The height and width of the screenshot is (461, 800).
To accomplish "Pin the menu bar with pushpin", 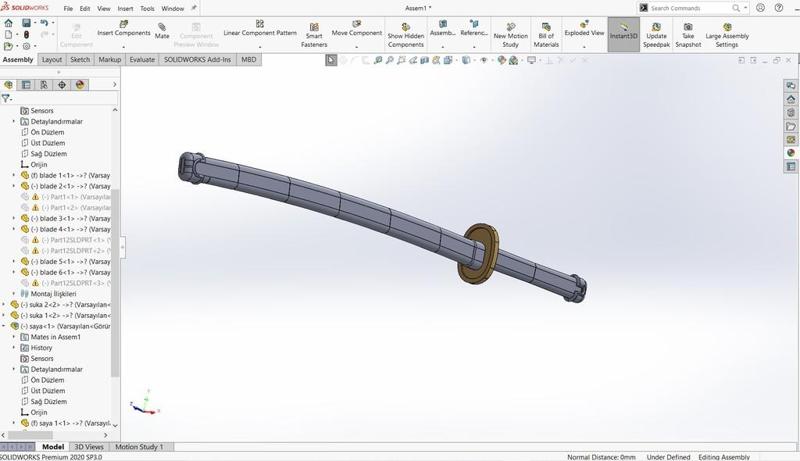I will click(194, 8).
